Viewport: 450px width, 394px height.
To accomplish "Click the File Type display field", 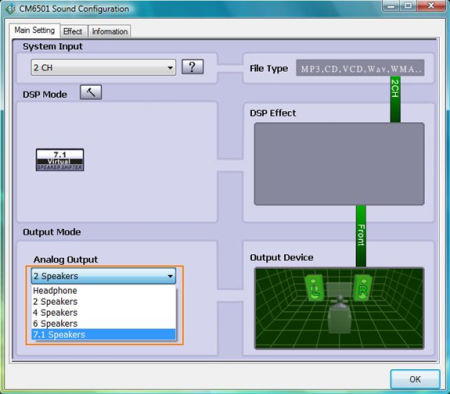I will point(360,68).
